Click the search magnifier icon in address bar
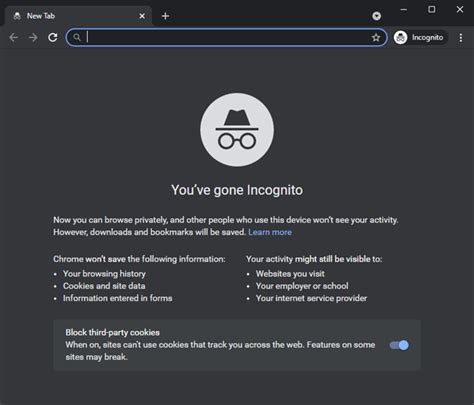The image size is (474, 405). [x=77, y=37]
